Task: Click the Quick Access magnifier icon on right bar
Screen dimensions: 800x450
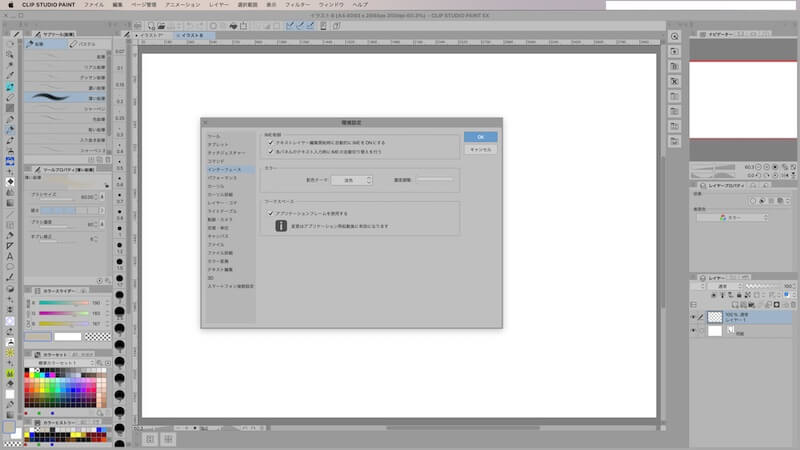Action: pos(676,37)
